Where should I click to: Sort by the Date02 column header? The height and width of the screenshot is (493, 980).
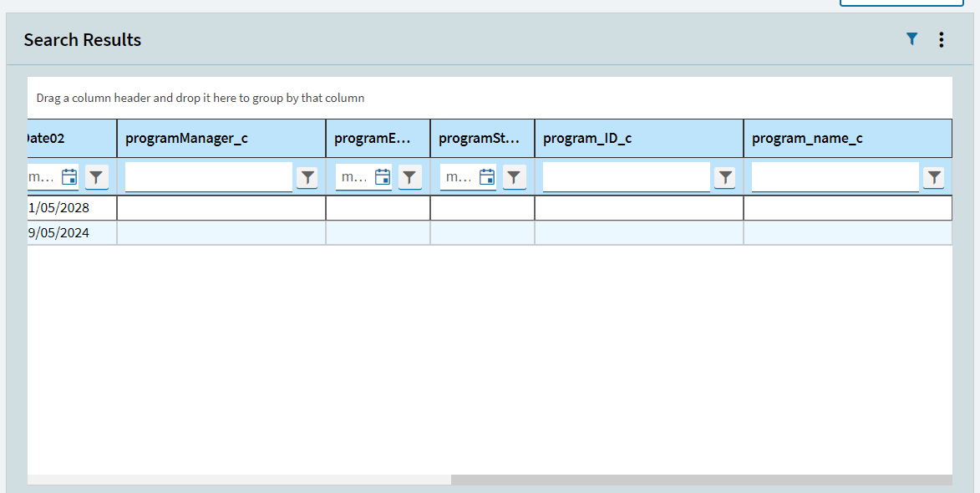pyautogui.click(x=72, y=138)
